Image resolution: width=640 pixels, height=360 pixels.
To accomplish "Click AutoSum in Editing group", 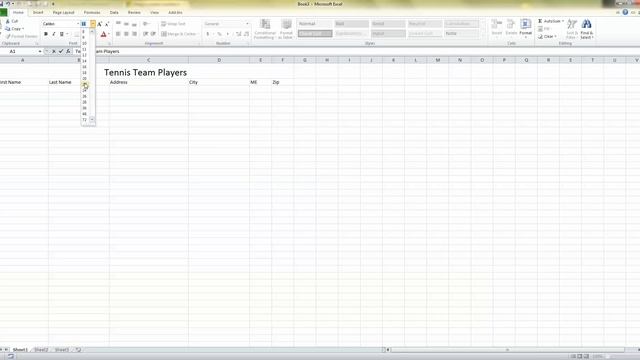I will pyautogui.click(x=551, y=21).
